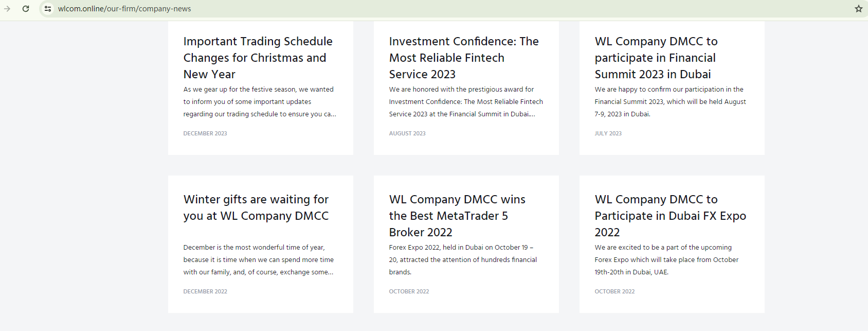Click the Forex Expo October 19–20 excerpt

click(x=462, y=260)
